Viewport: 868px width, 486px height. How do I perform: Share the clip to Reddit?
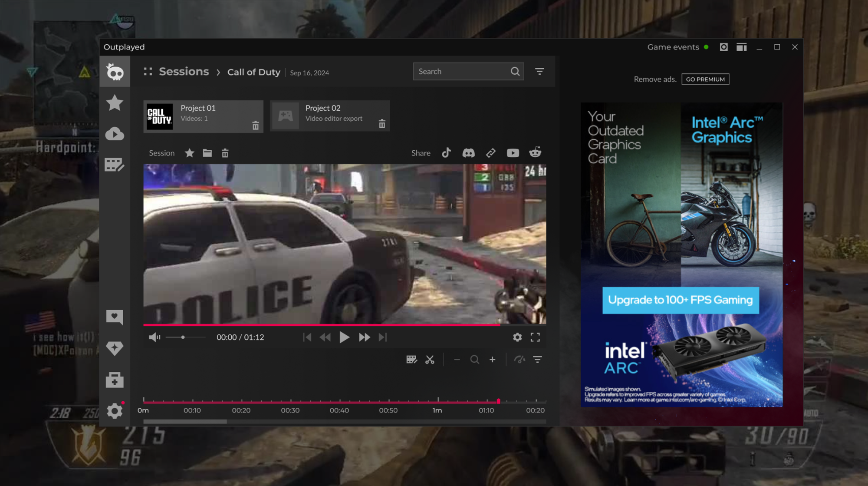point(535,152)
